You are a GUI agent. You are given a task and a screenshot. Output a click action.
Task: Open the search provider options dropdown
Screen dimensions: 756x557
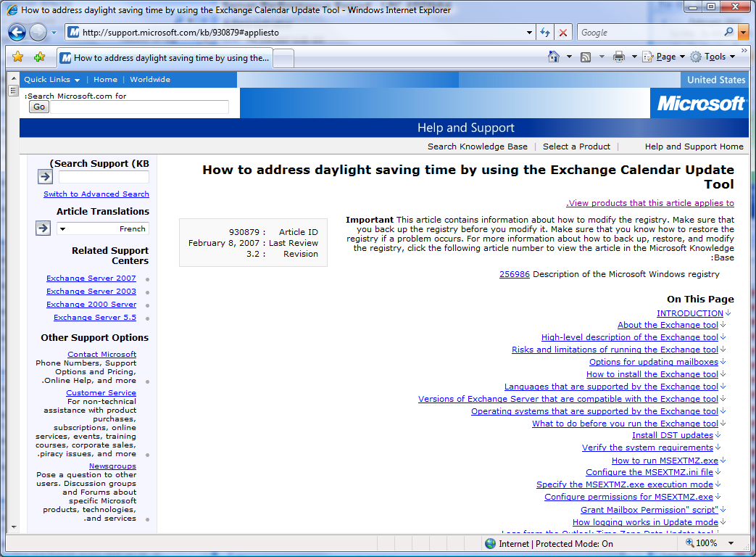(744, 33)
